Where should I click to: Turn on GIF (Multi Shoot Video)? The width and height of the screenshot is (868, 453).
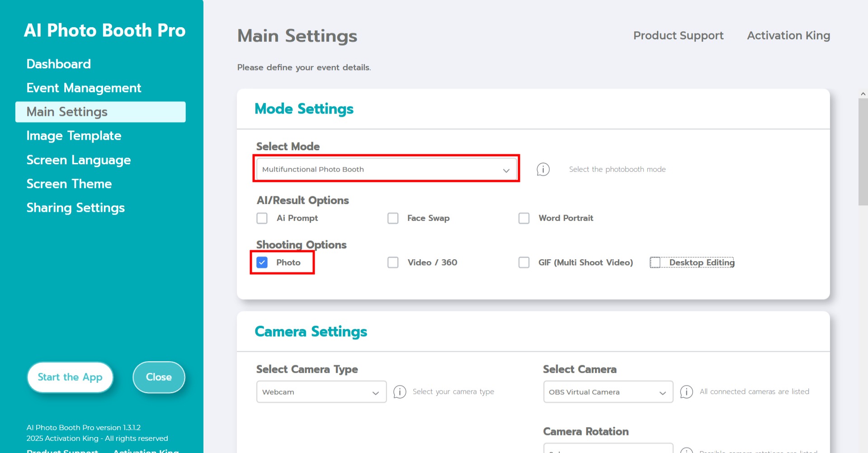[x=524, y=262]
